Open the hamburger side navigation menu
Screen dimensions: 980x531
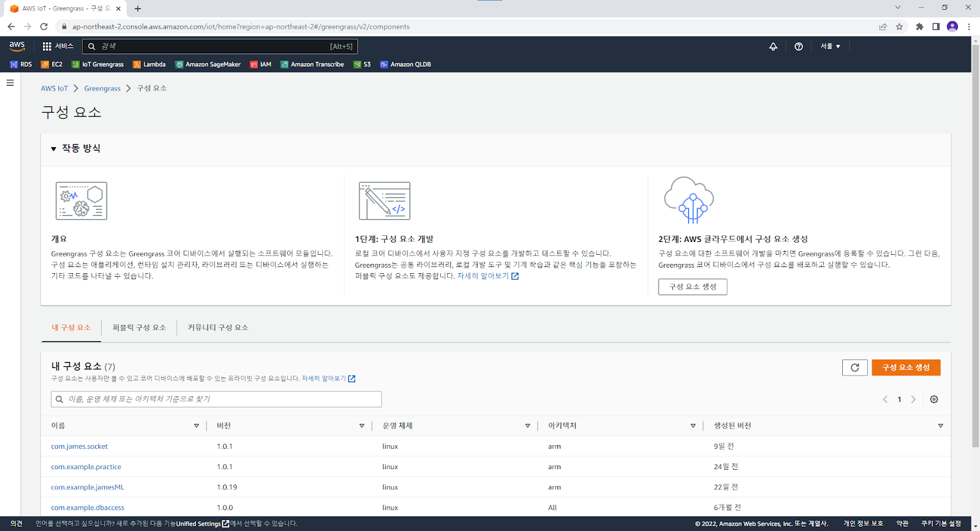point(10,83)
